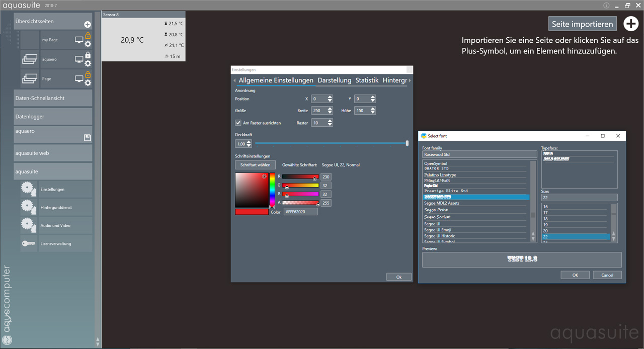
Task: Click the Deckkraft opacity slider track
Action: point(332,143)
